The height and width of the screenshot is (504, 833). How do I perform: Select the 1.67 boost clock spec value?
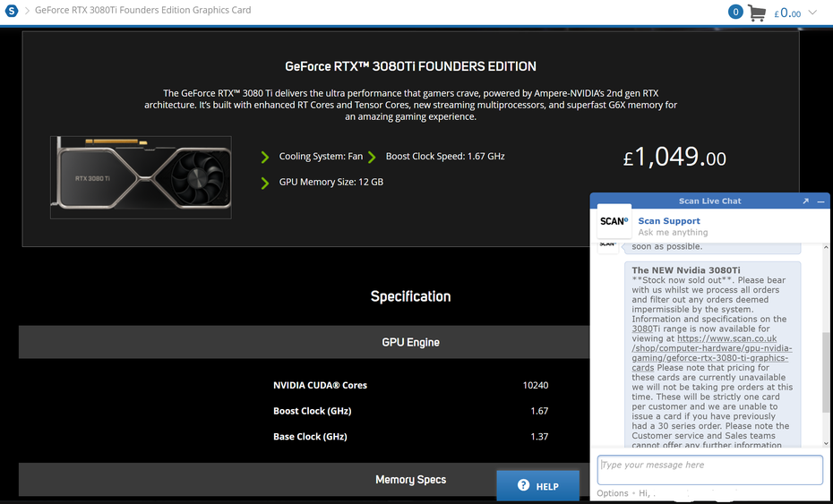[539, 411]
